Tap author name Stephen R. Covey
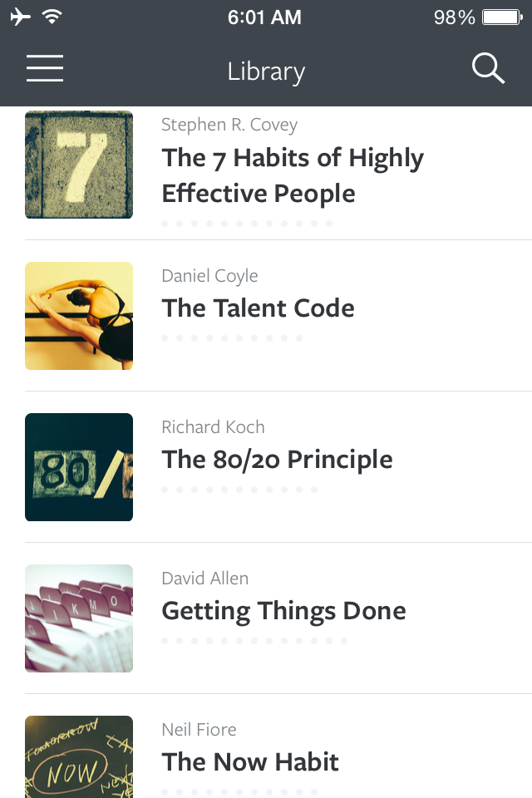 point(229,125)
